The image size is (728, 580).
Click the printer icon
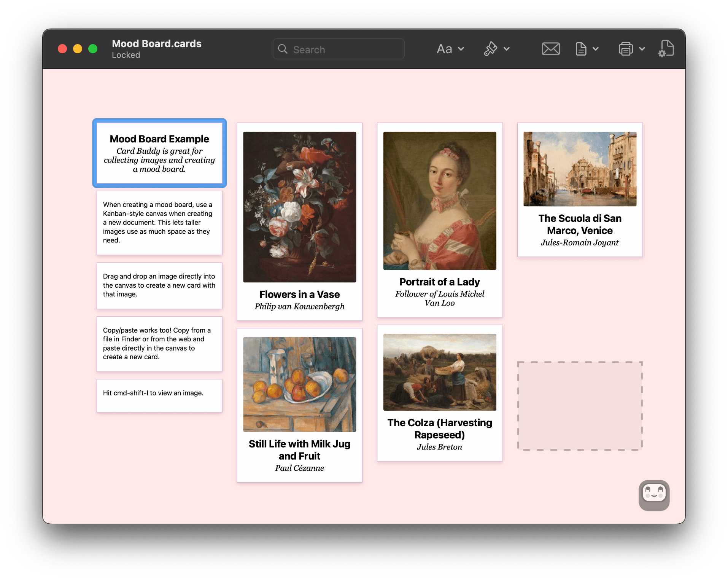pyautogui.click(x=626, y=49)
